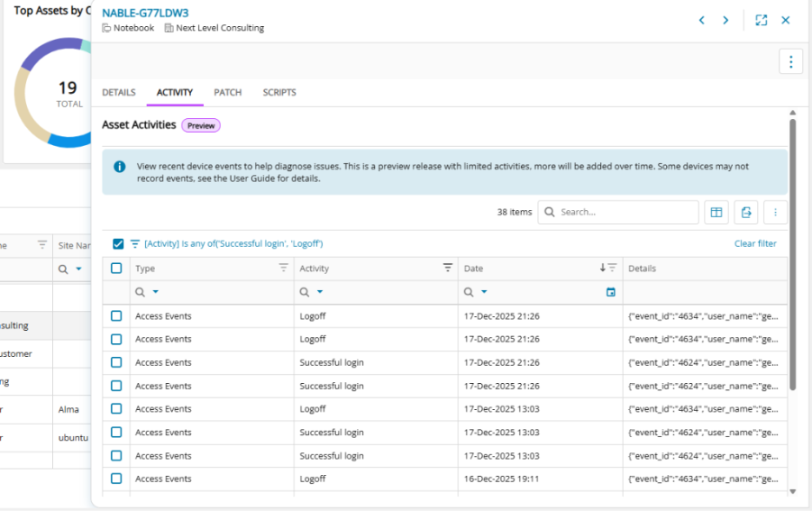Click the Clear filter link
Viewport: 812px width, 511px height.
pyautogui.click(x=755, y=243)
